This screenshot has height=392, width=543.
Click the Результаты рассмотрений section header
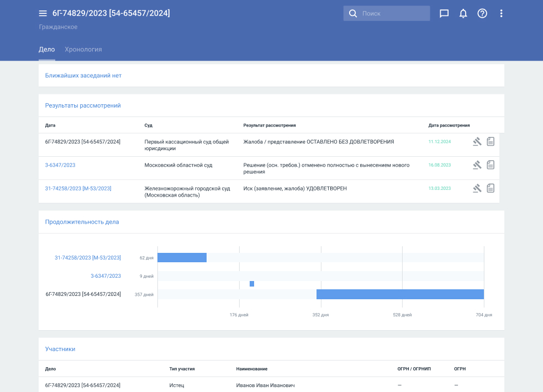[x=83, y=105]
